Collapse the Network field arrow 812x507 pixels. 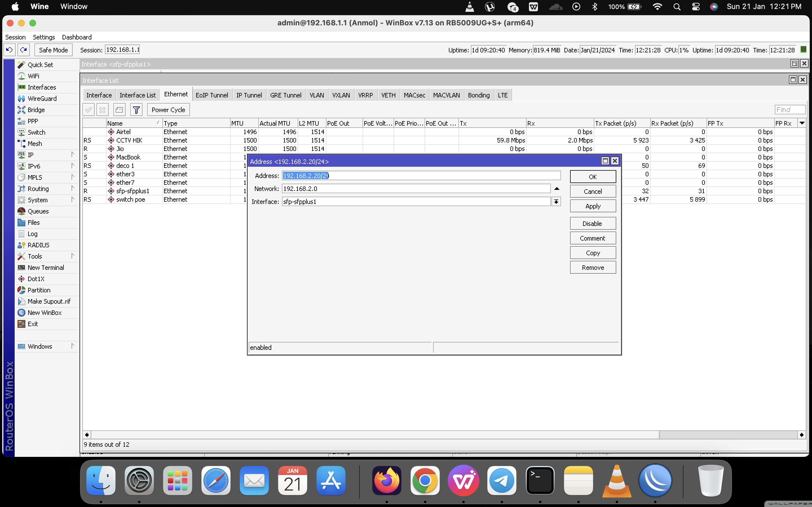pyautogui.click(x=557, y=189)
